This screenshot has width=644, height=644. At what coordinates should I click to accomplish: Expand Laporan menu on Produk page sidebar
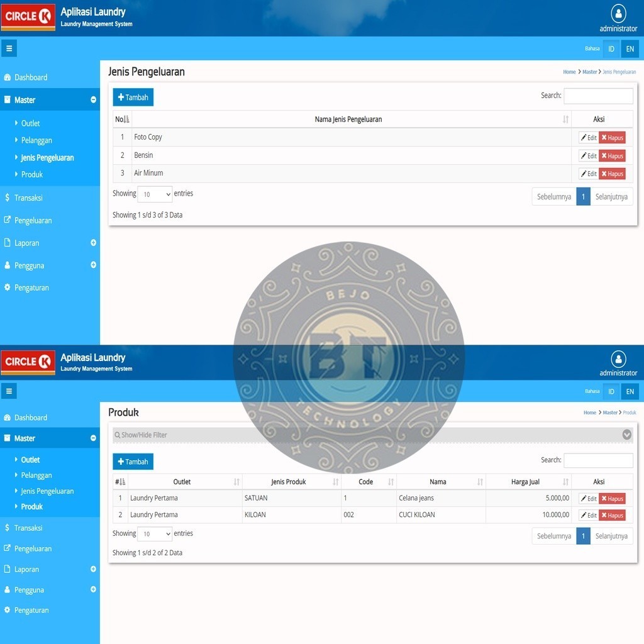pos(93,569)
